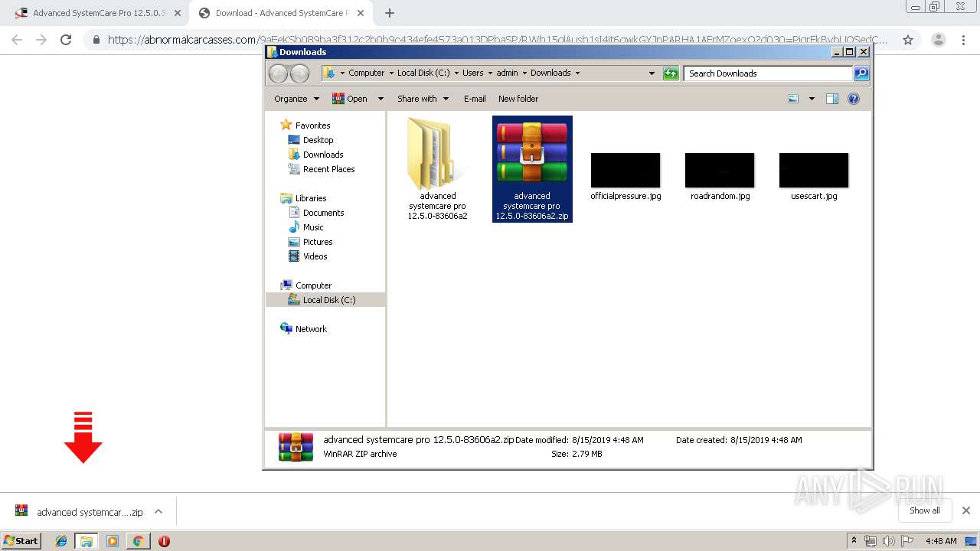Viewport: 980px width, 551px height.
Task: Click the Open toolbar button
Action: click(350, 99)
